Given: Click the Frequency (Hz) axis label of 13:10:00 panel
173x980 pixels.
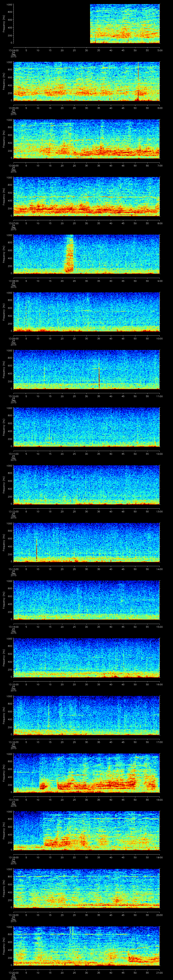Looking at the screenshot, I should click(x=4, y=369).
